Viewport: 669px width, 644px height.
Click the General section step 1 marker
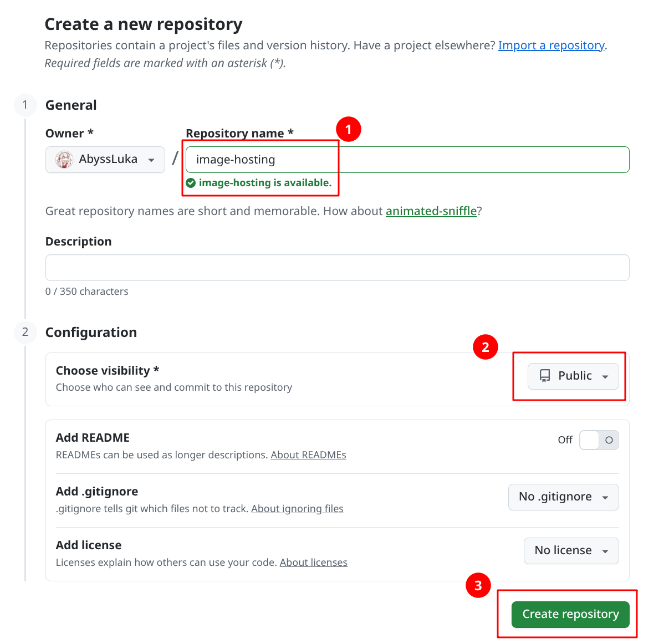(25, 105)
